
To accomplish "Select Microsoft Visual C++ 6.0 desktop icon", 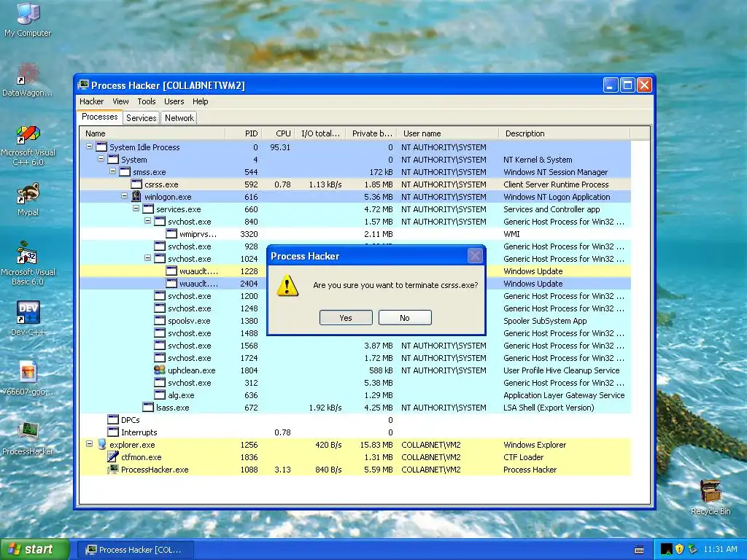I will [x=28, y=145].
